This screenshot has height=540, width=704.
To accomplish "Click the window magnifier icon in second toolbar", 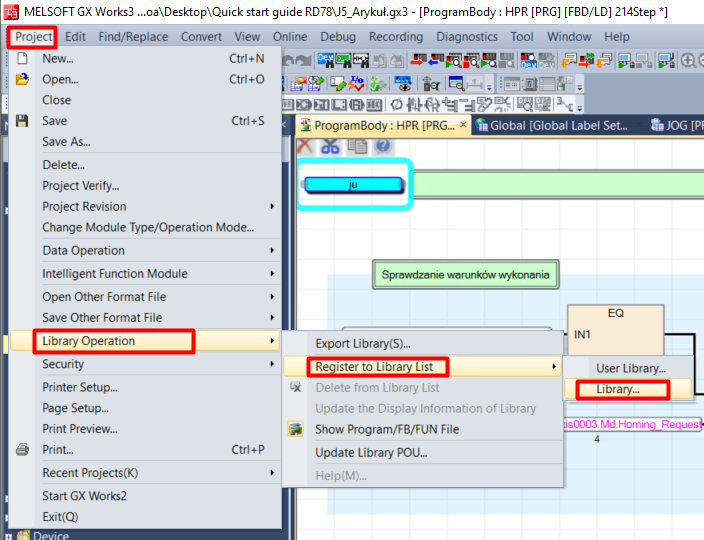I will click(x=456, y=83).
